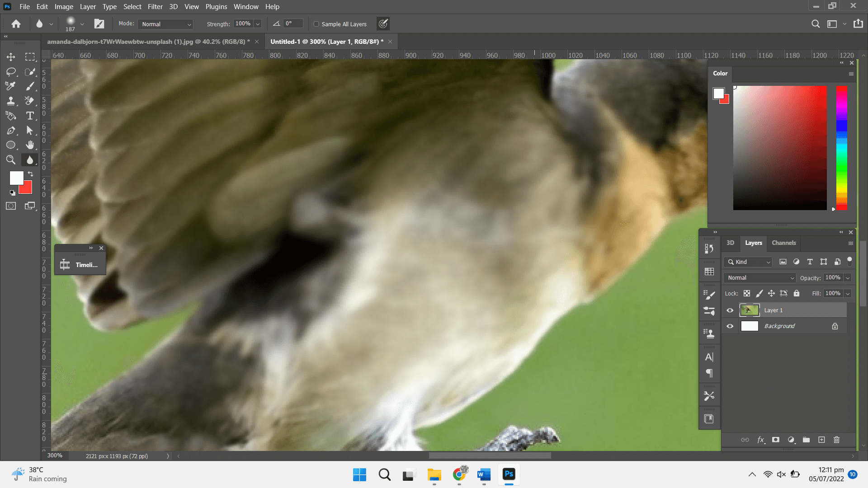868x488 pixels.
Task: Switch to the 3D tab
Action: pos(730,243)
